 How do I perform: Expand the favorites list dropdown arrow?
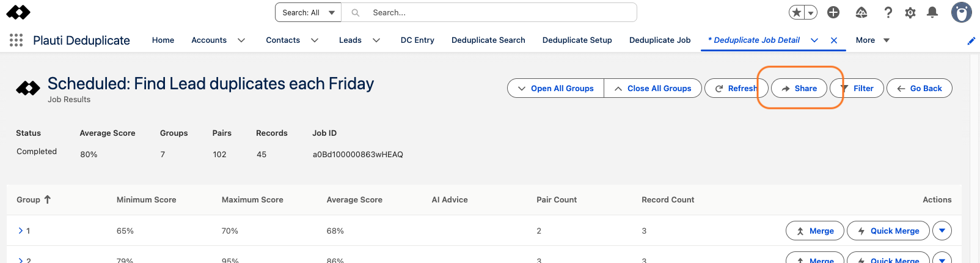[811, 12]
